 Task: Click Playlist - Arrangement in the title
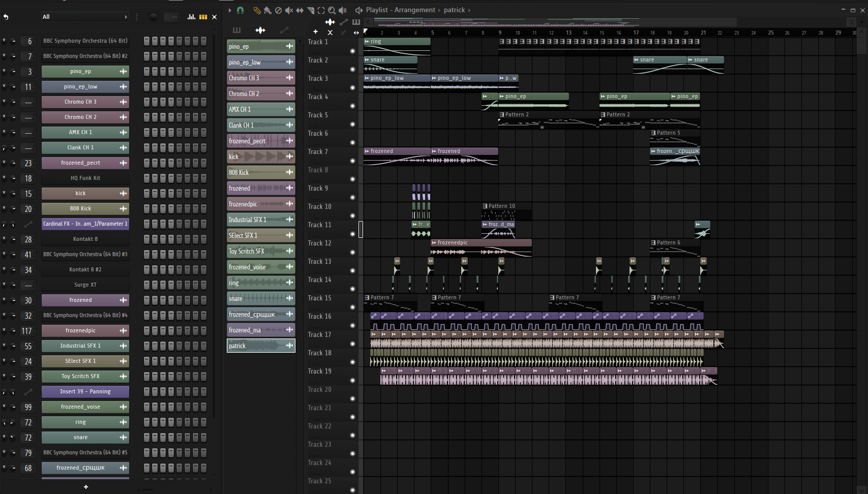[401, 10]
